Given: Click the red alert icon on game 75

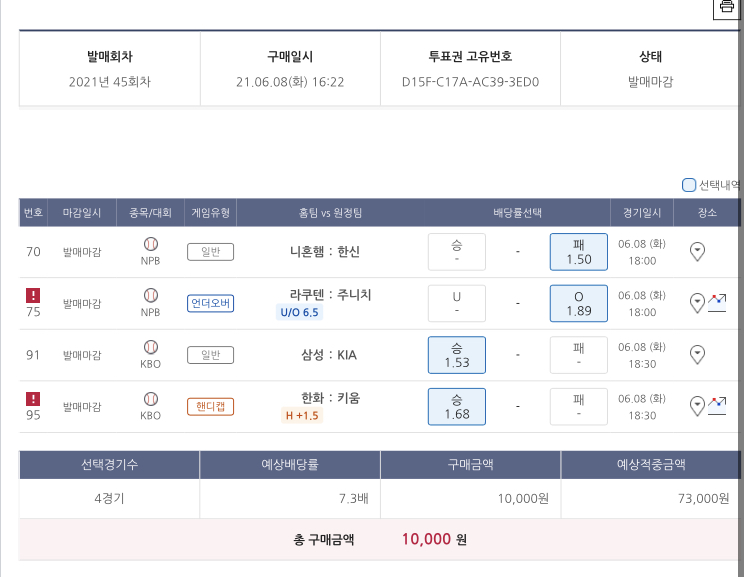Looking at the screenshot, I should point(33,295).
